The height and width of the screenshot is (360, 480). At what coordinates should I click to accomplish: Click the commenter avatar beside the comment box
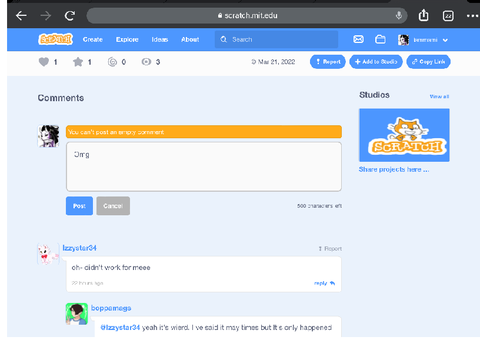point(48,136)
